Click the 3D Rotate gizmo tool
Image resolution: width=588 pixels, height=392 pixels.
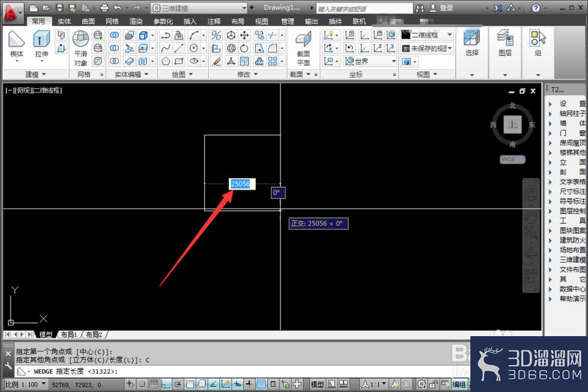tap(231, 48)
